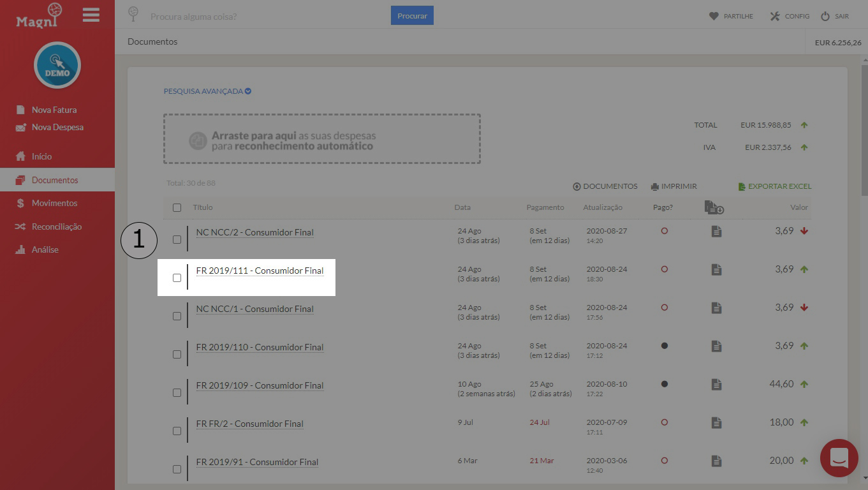Viewport: 868px width, 490px height.
Task: Click the expense drop zone for automatic recognition
Action: coord(322,139)
